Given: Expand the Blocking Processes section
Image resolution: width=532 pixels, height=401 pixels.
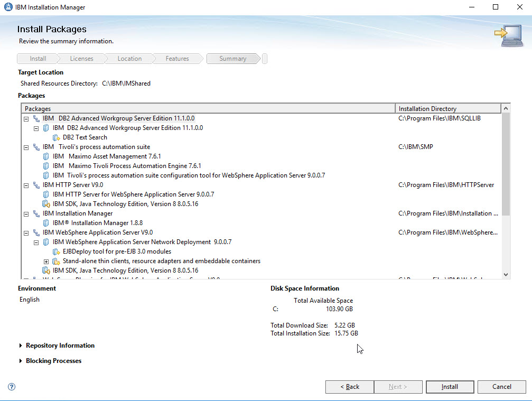Looking at the screenshot, I should pyautogui.click(x=21, y=361).
